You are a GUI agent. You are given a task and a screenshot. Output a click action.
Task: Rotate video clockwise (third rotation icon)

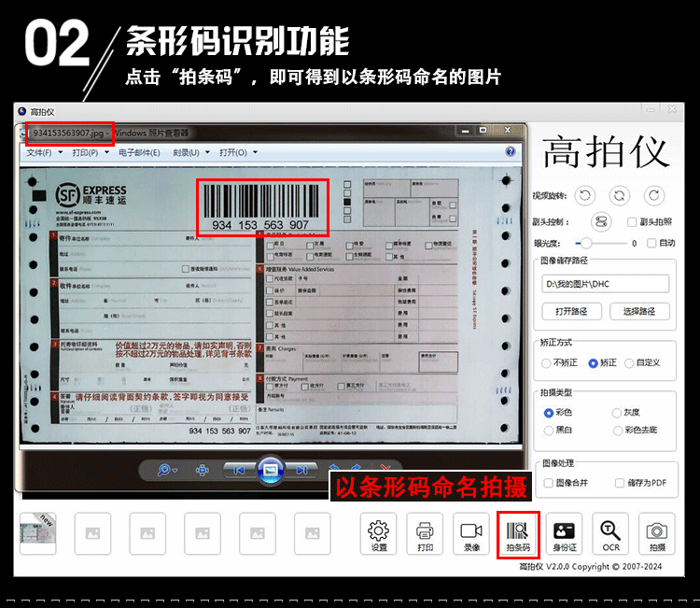(x=654, y=195)
